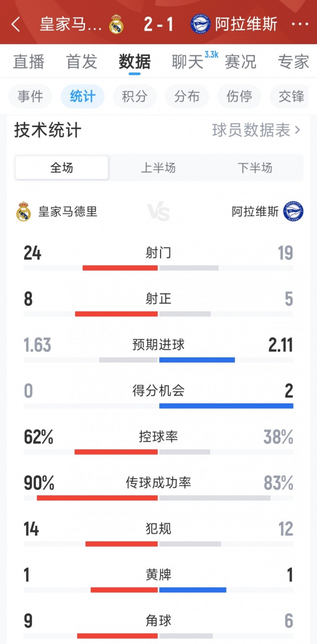Image resolution: width=317 pixels, height=644 pixels.
Task: Tap Real Madrid crest in header
Action: tap(116, 25)
